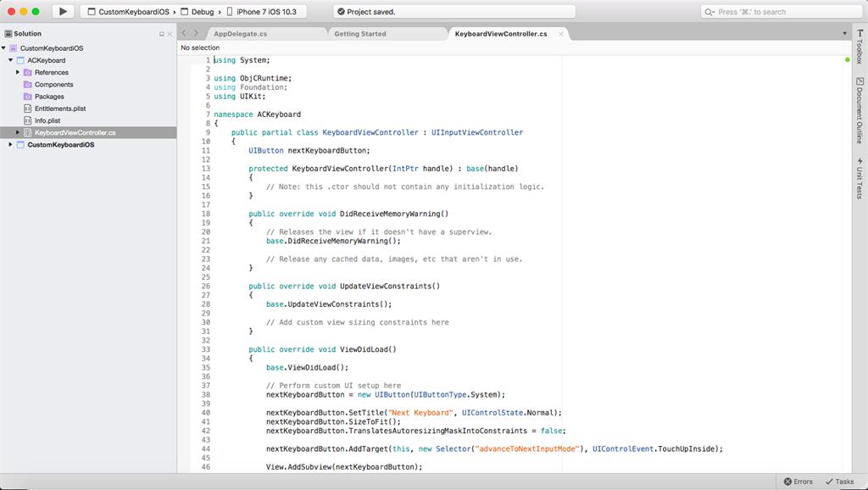Navigate back with the left arrow
Image resolution: width=868 pixels, height=490 pixels.
pyautogui.click(x=184, y=33)
